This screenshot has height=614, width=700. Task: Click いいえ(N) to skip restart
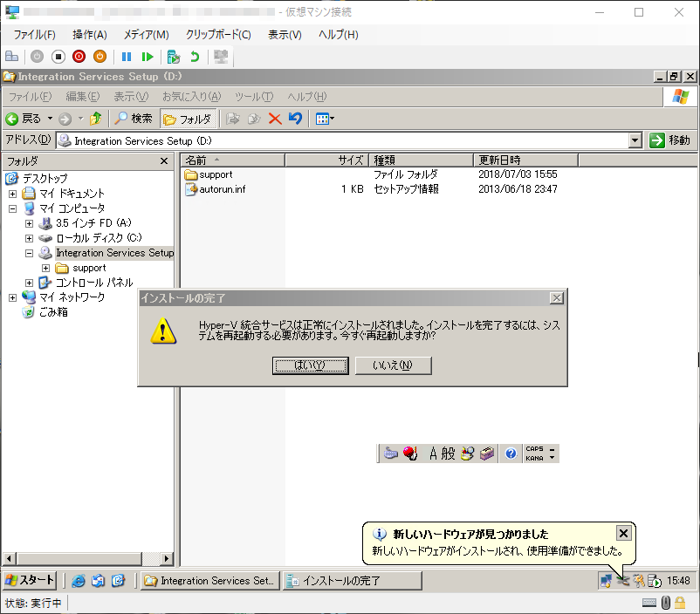pos(393,365)
